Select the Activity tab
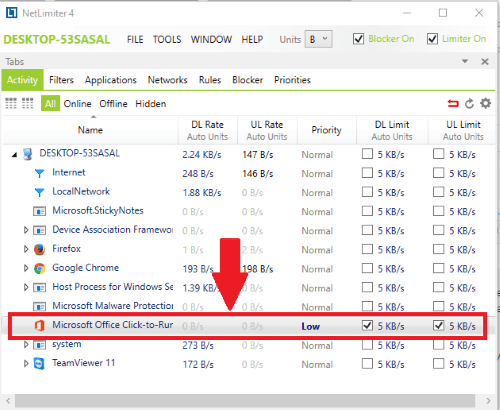500x410 pixels. click(22, 80)
